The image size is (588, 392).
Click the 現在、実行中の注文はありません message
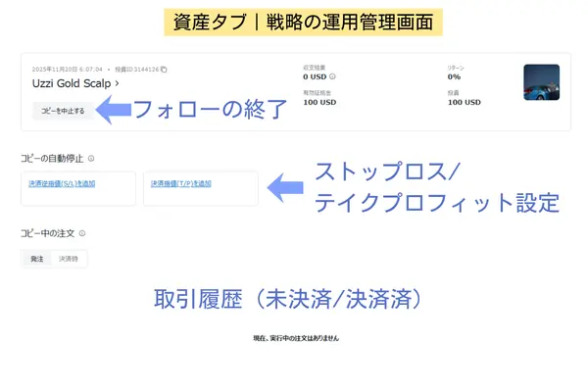click(x=295, y=338)
